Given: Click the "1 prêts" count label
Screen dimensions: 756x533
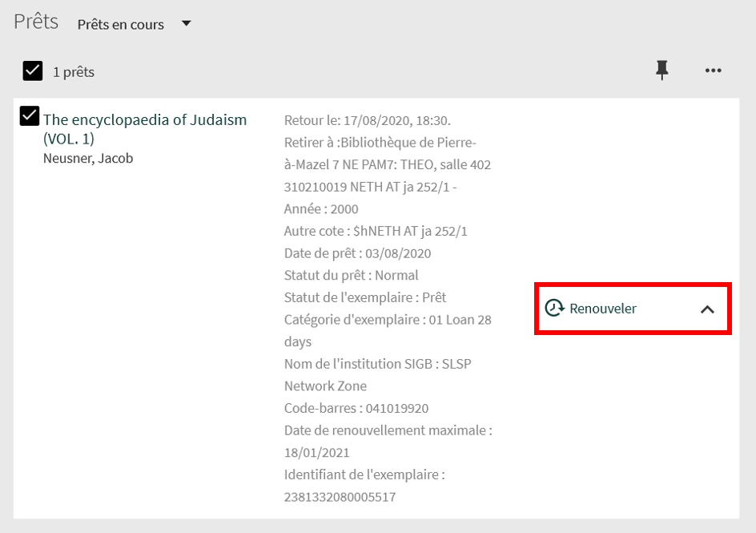Looking at the screenshot, I should point(74,72).
